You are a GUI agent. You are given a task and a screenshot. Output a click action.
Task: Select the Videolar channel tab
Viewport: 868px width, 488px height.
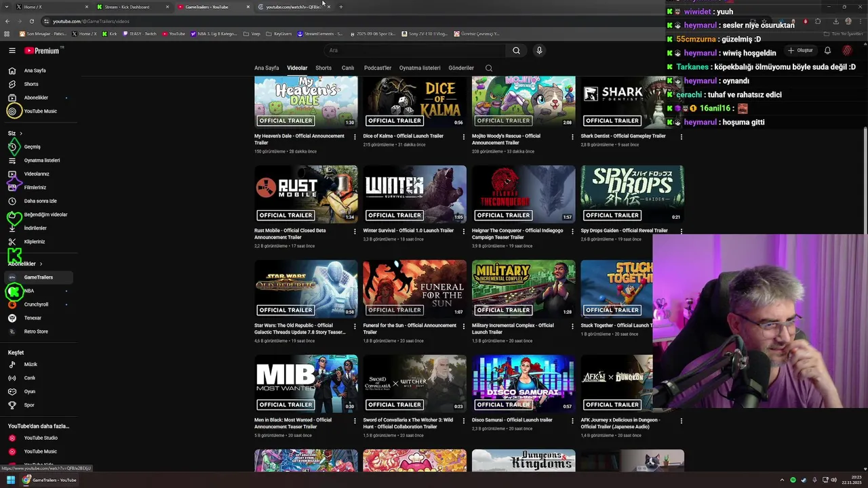click(297, 68)
